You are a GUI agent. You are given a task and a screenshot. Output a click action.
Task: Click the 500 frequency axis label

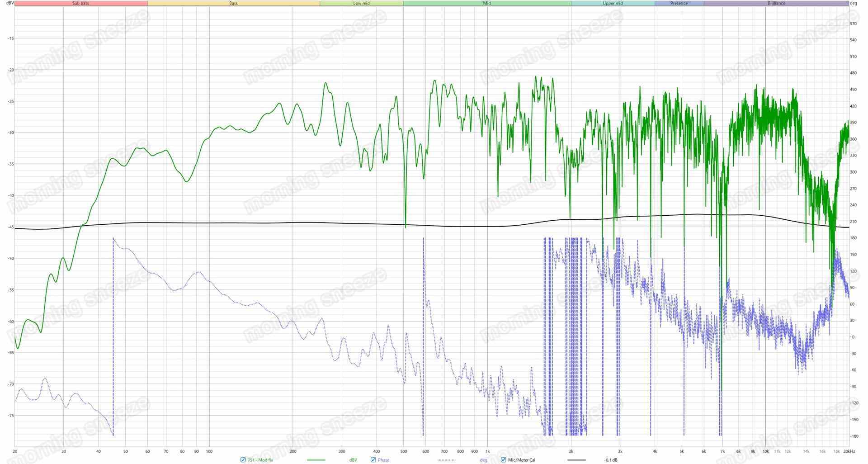pos(404,451)
